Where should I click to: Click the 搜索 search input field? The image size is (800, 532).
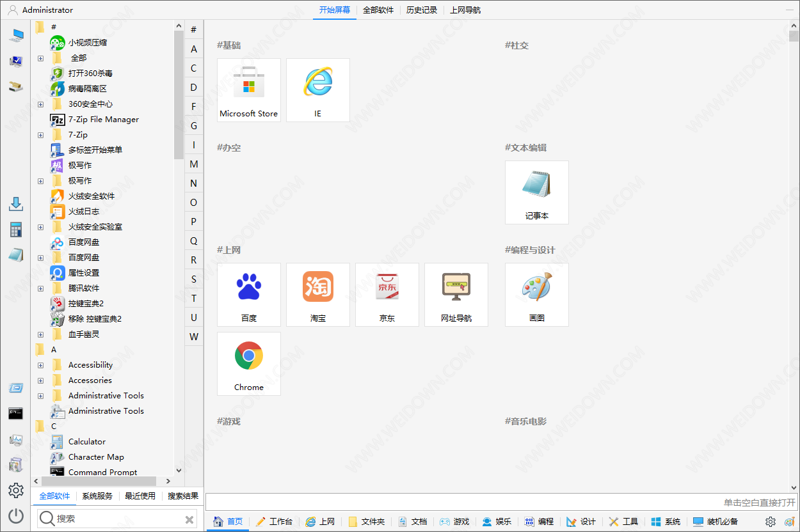point(118,519)
